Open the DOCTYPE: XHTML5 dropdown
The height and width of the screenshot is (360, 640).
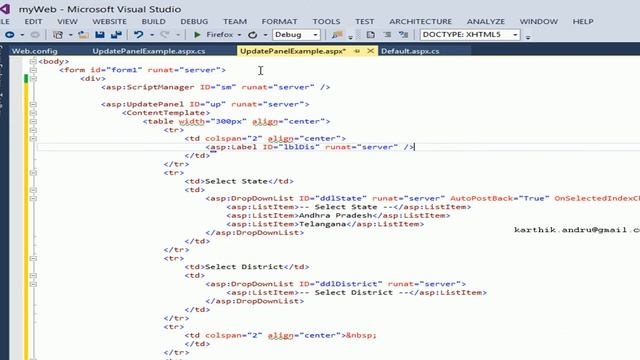470,35
